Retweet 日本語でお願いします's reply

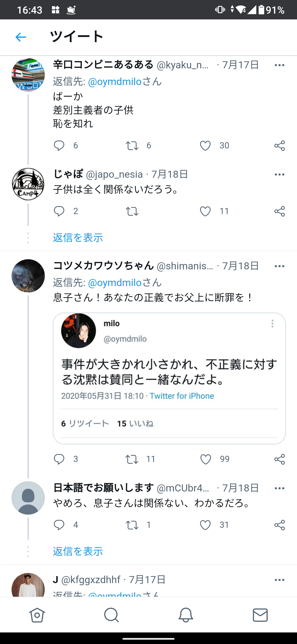(x=132, y=525)
